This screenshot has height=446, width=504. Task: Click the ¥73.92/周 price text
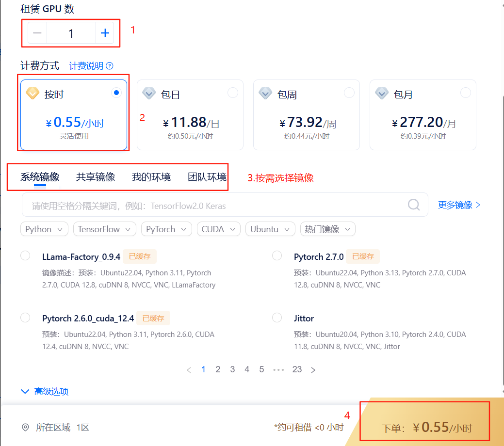coord(307,123)
